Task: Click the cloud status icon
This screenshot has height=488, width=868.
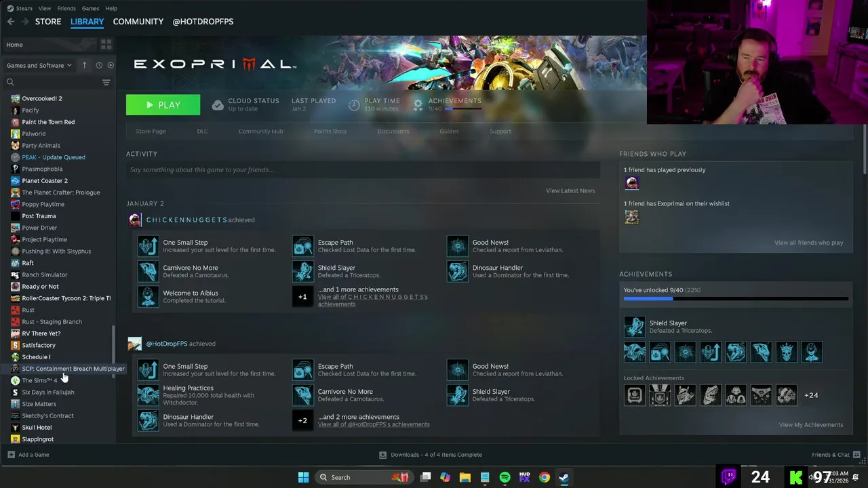Action: pos(218,105)
